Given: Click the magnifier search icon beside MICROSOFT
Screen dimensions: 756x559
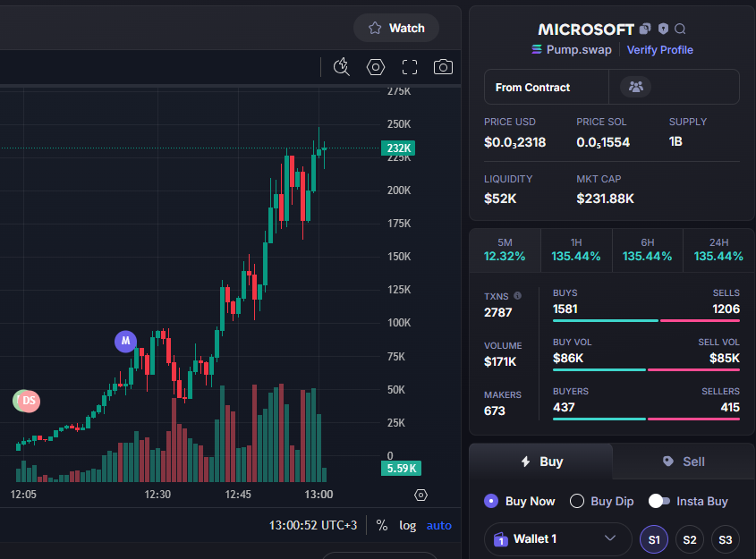Looking at the screenshot, I should click(x=680, y=30).
